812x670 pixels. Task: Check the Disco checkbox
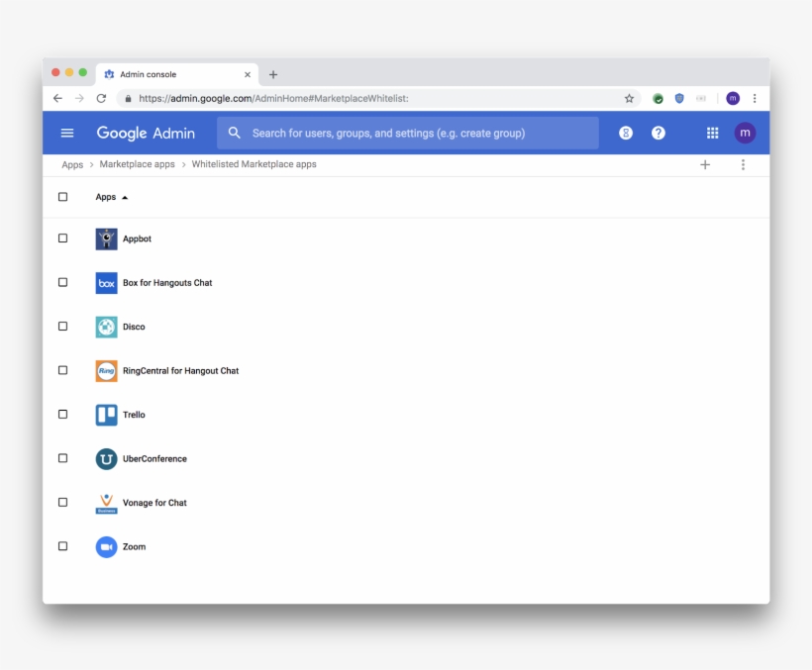click(62, 326)
